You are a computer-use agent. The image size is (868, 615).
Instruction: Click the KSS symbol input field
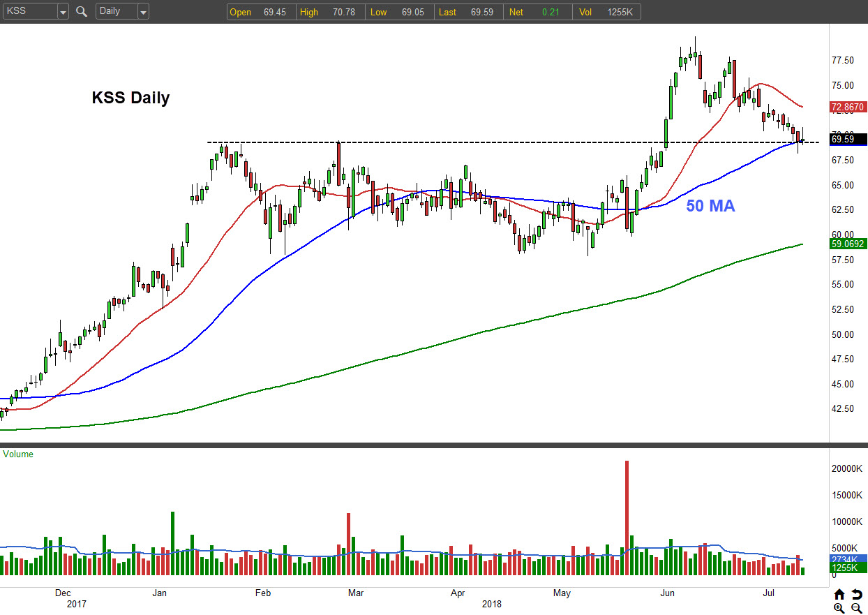(29, 12)
